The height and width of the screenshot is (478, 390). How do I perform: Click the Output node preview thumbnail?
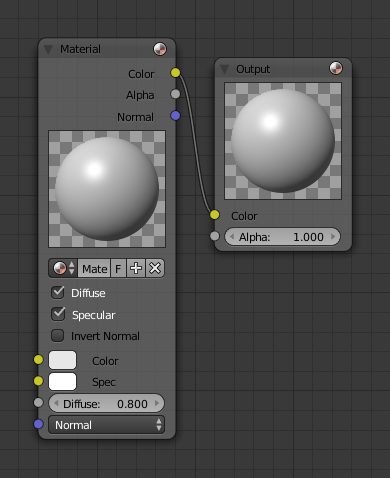click(x=283, y=141)
